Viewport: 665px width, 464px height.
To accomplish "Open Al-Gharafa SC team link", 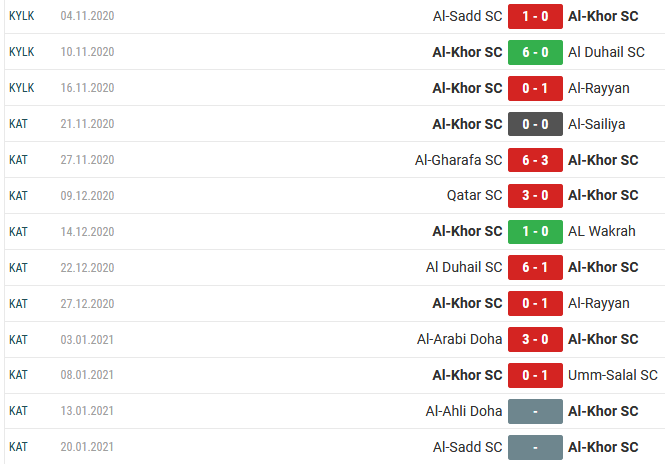I will point(458,160).
